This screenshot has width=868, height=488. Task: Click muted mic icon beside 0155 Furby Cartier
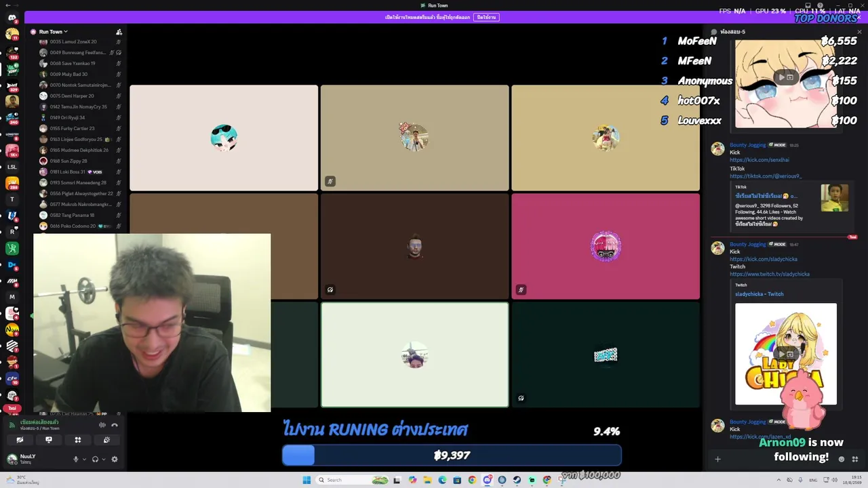click(119, 128)
